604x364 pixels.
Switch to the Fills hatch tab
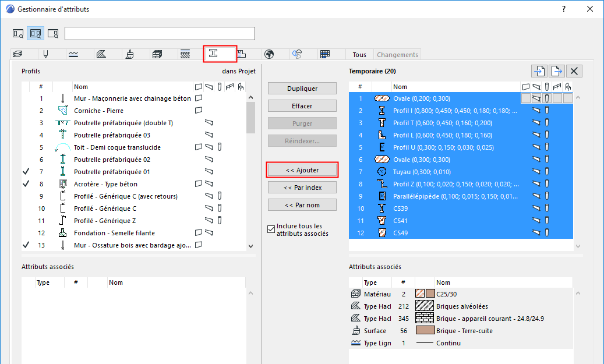101,54
